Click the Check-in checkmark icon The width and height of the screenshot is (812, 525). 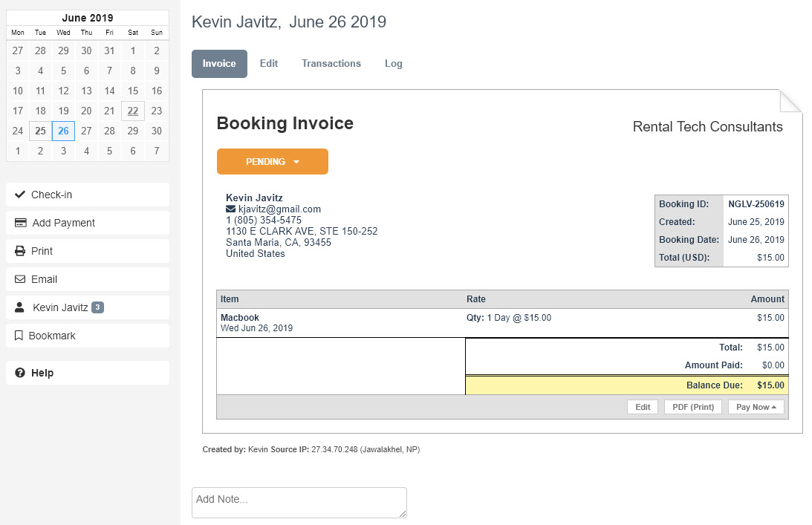pyautogui.click(x=19, y=195)
